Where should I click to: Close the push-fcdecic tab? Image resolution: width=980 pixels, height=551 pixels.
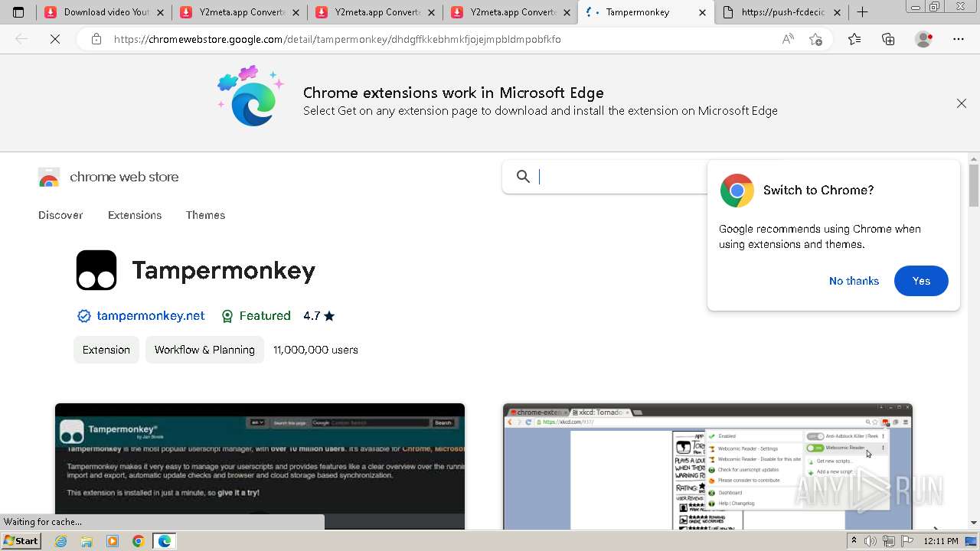[x=837, y=12]
